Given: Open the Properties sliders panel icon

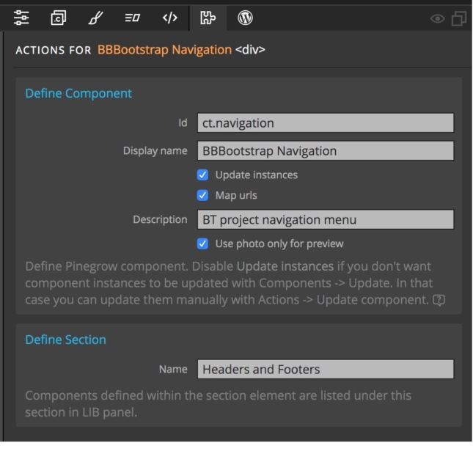Looking at the screenshot, I should coord(21,18).
